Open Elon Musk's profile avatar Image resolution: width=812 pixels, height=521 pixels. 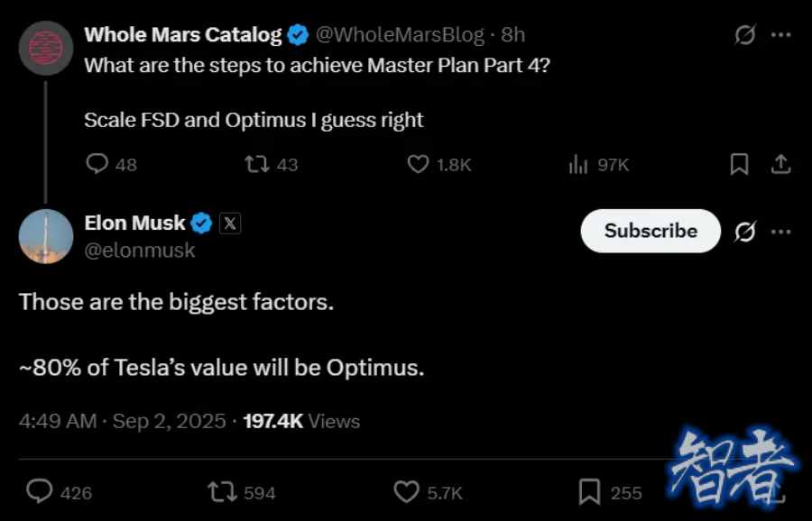pyautogui.click(x=46, y=236)
